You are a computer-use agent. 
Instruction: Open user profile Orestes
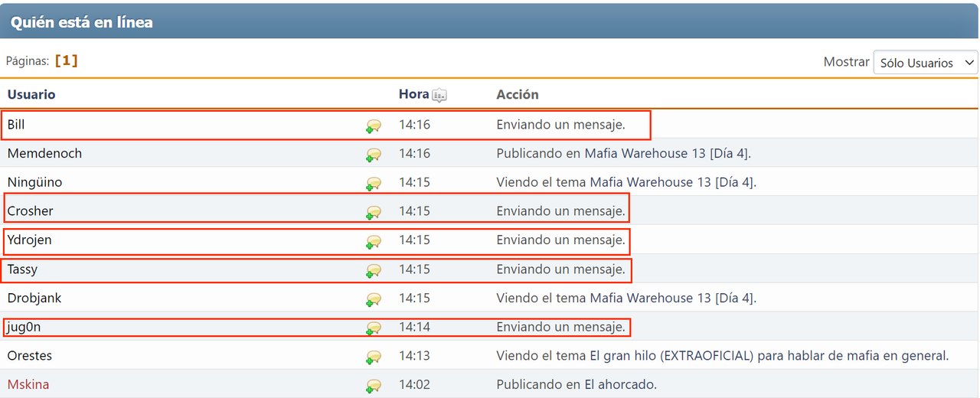click(30, 355)
